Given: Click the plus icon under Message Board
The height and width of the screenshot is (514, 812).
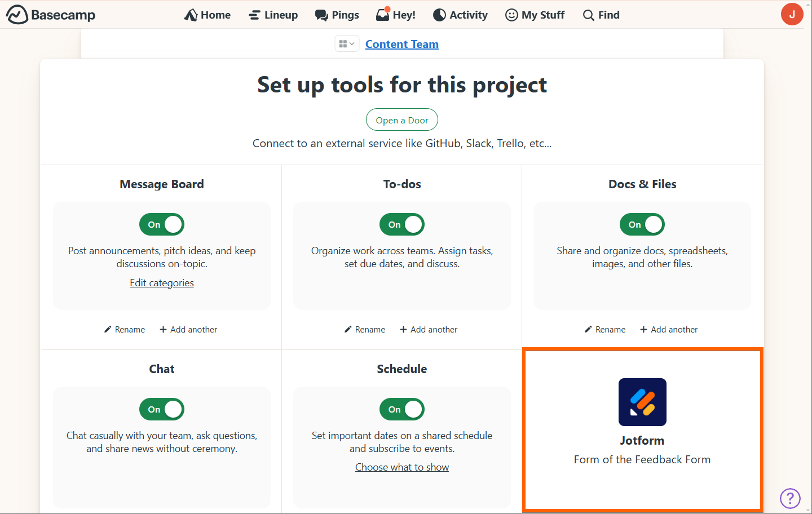Looking at the screenshot, I should [163, 330].
